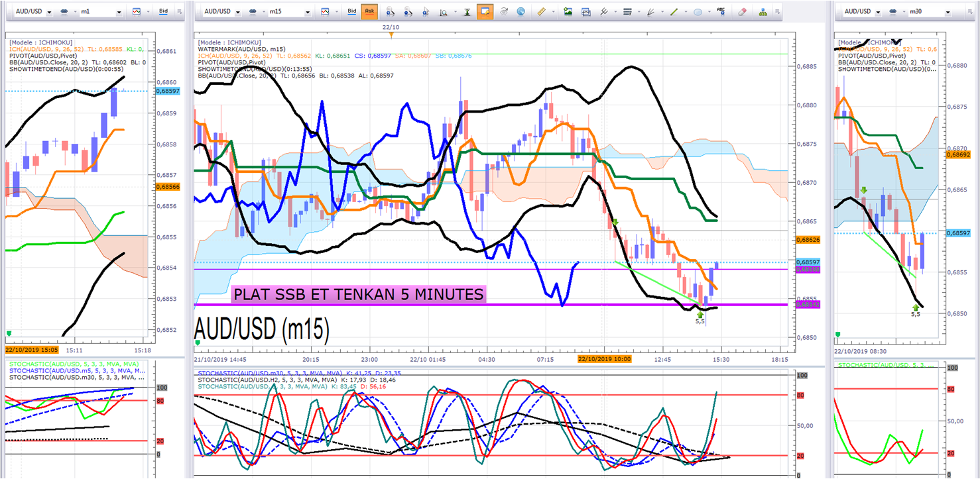Select the fan lines drawing tool
This screenshot has width=980, height=479.
(651, 12)
